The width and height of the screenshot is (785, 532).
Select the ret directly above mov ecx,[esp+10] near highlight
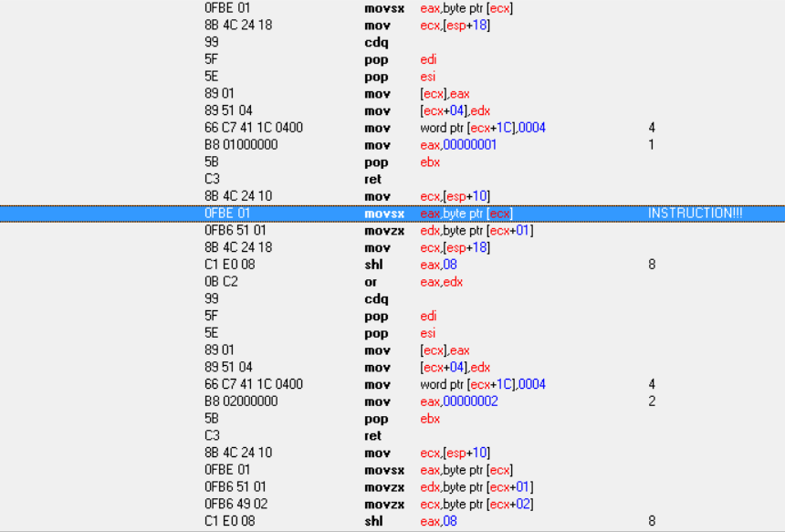click(x=372, y=180)
